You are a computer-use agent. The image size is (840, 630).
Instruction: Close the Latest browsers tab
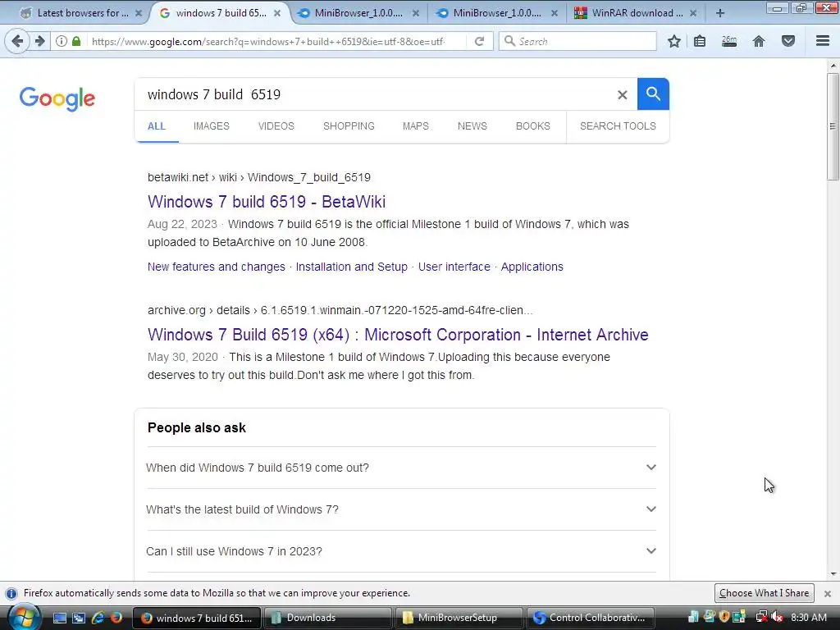click(138, 13)
